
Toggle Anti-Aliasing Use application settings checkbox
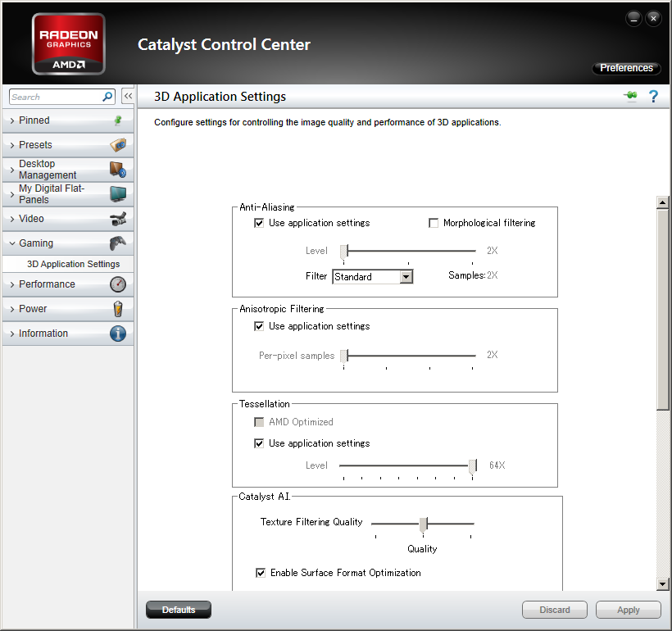[259, 223]
